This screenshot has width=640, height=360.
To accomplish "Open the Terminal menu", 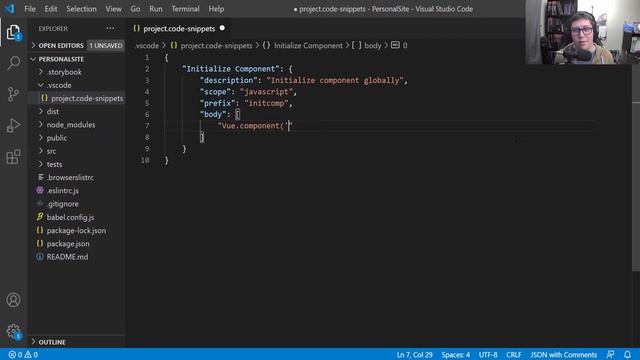I will pyautogui.click(x=185, y=9).
